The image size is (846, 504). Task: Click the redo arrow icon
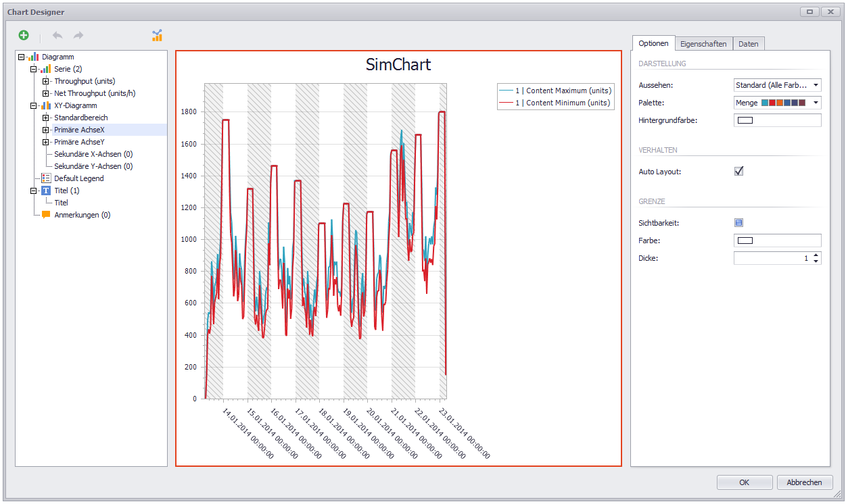coord(77,34)
